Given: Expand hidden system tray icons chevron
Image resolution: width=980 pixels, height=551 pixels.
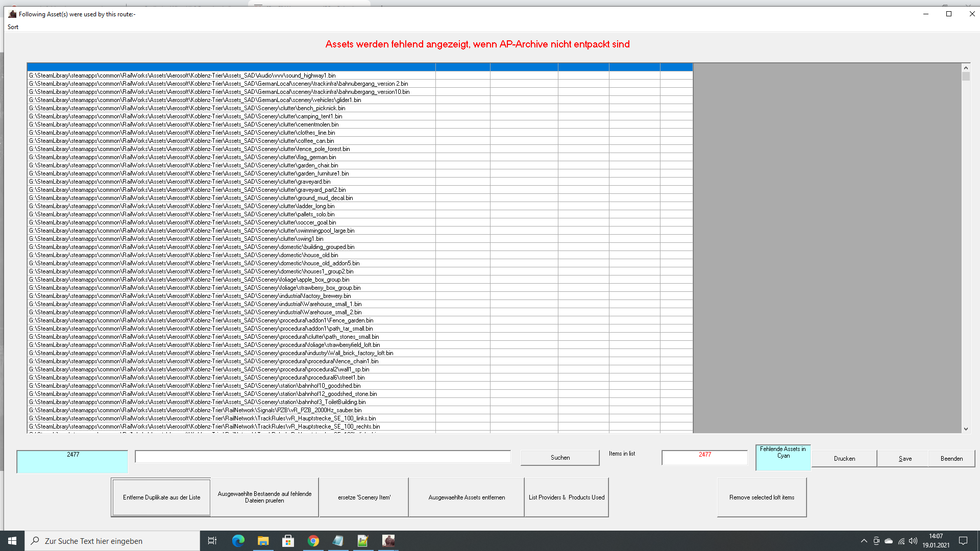Looking at the screenshot, I should pyautogui.click(x=864, y=541).
